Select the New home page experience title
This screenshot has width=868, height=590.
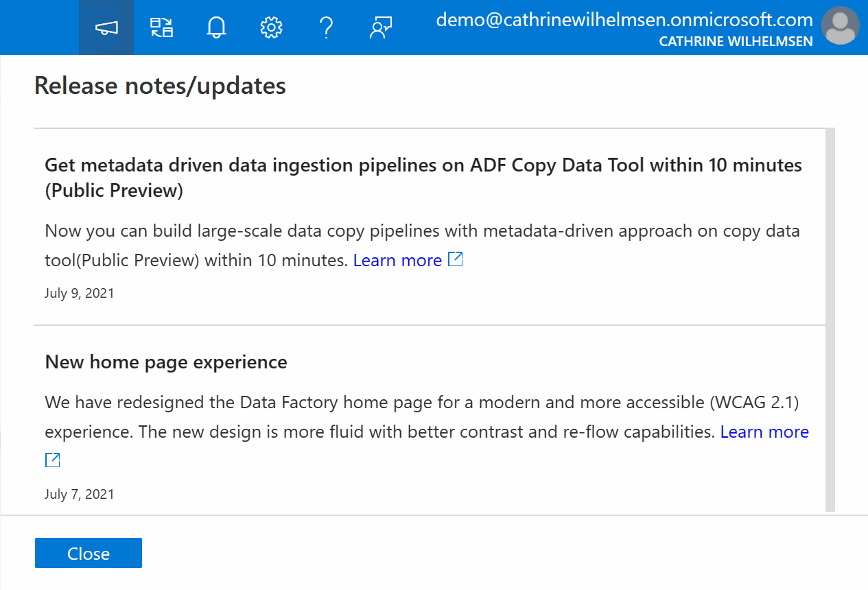[x=166, y=362]
